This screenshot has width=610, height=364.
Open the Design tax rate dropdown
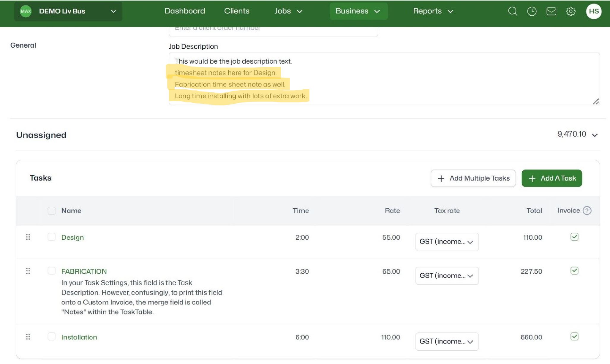click(447, 242)
